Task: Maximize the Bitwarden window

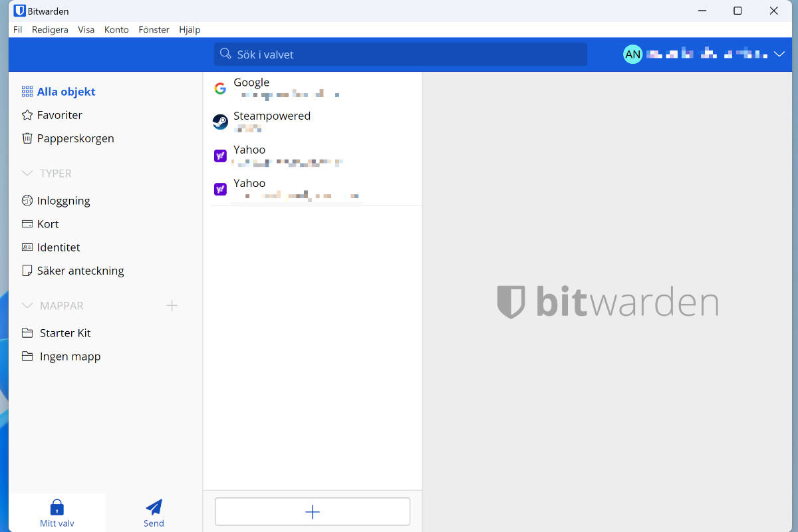Action: (737, 11)
